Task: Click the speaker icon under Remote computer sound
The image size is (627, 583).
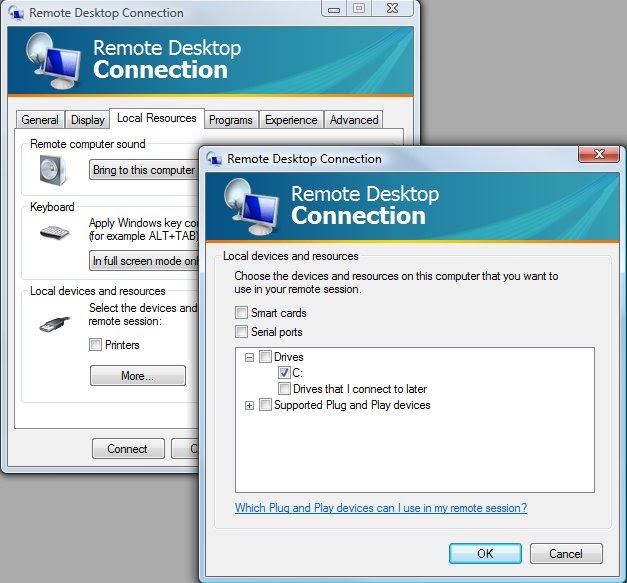Action: pyautogui.click(x=53, y=170)
